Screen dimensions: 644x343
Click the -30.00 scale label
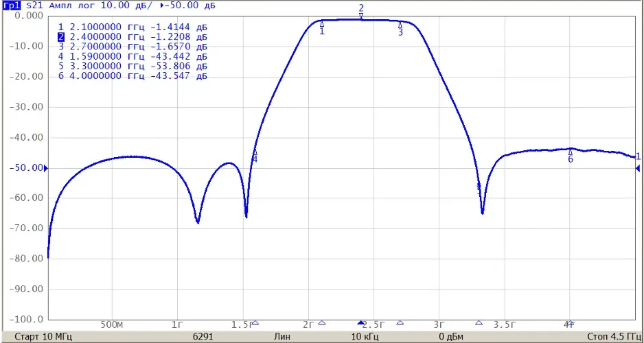(26, 107)
